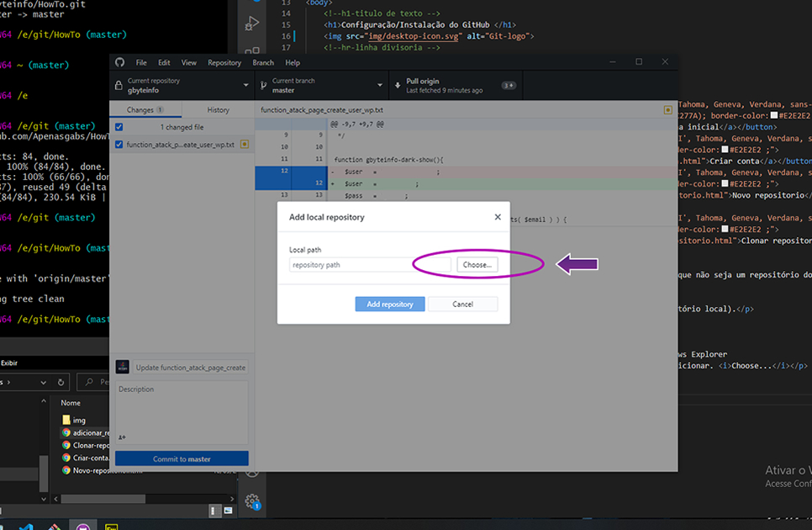Image resolution: width=812 pixels, height=530 pixels.
Task: Sort by the Nome column header in File Explorer
Action: click(x=71, y=403)
